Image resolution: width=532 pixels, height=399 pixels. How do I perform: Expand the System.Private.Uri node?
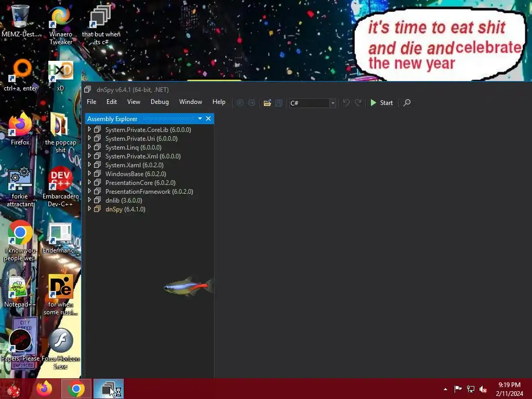(89, 138)
